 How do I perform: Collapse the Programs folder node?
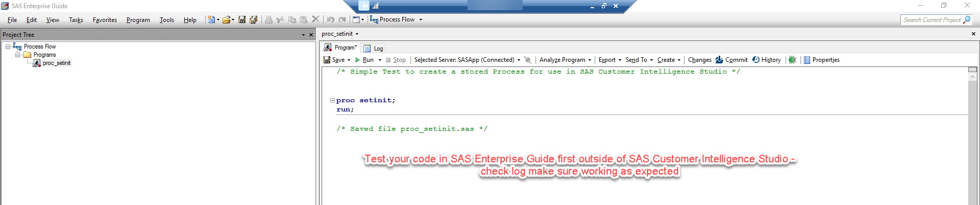(17, 55)
